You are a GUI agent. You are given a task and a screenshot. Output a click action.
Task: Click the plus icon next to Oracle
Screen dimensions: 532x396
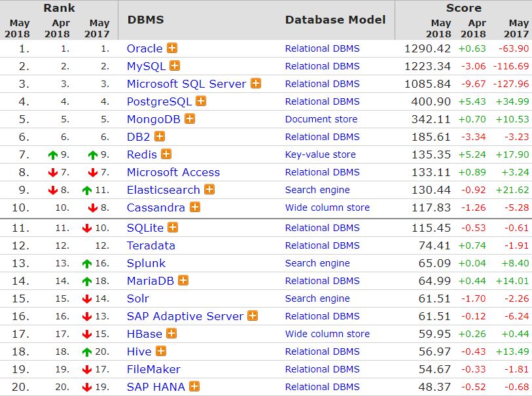point(172,48)
